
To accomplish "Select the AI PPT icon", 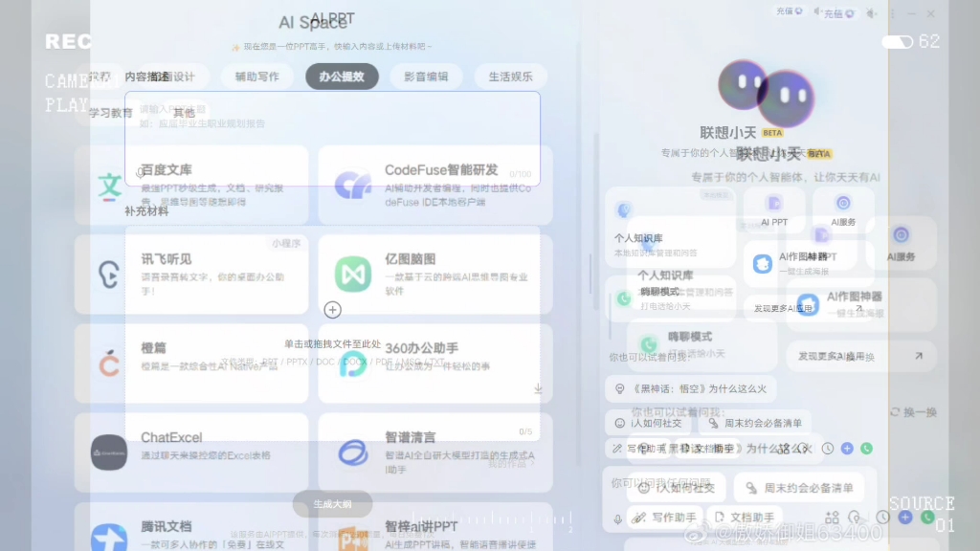I will (x=773, y=204).
